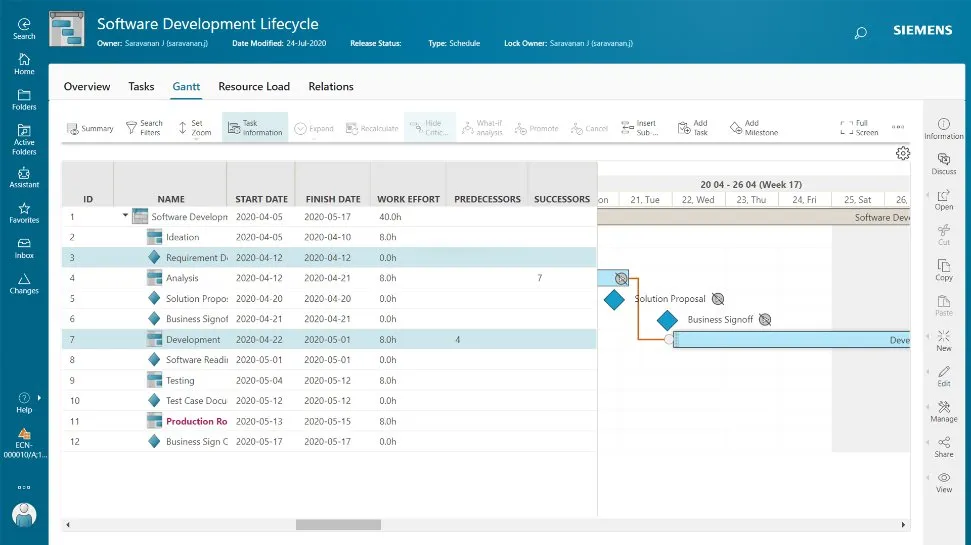Click the scrollbar right arrow

coord(903,525)
